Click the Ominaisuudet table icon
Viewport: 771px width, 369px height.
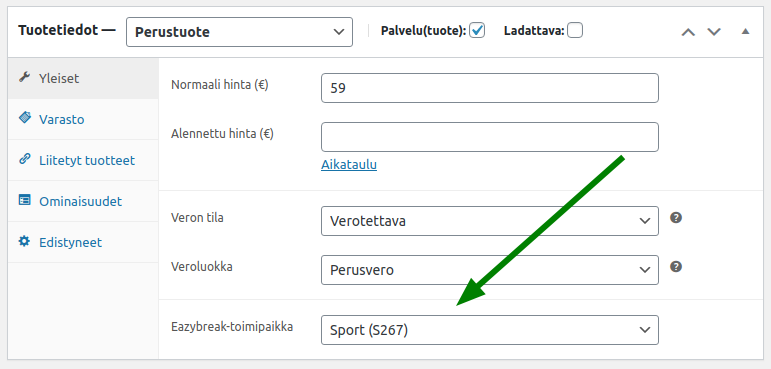tap(24, 200)
